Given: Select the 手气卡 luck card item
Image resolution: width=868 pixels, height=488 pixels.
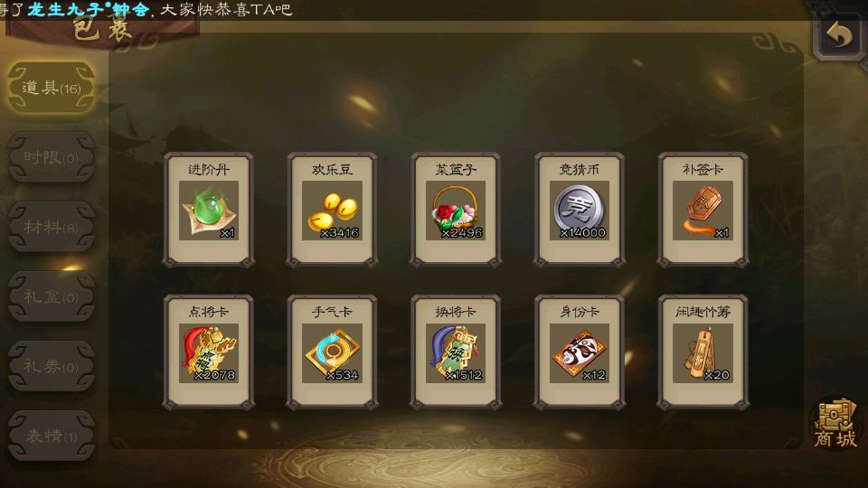Looking at the screenshot, I should point(332,352).
